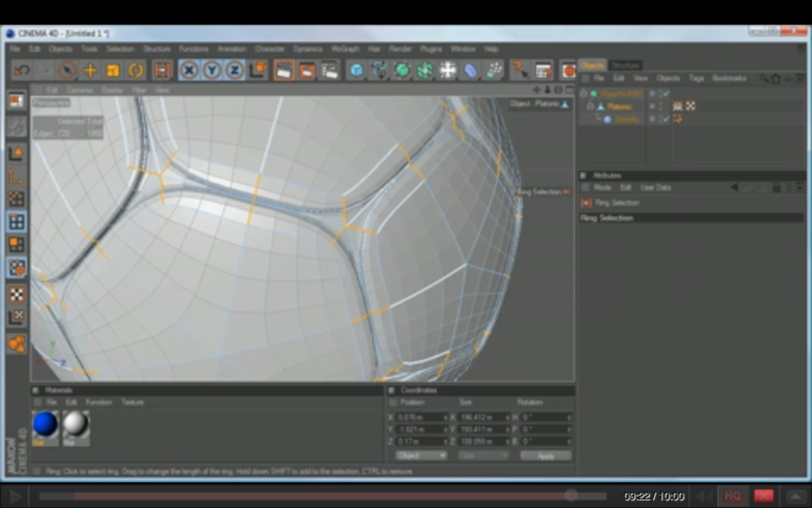
Task: Toggle the X axis lock
Action: click(x=189, y=70)
